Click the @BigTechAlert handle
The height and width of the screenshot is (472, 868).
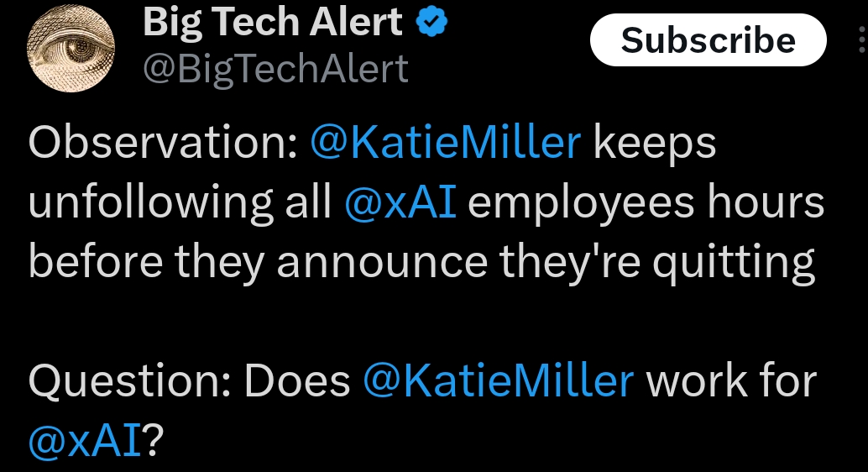275,69
